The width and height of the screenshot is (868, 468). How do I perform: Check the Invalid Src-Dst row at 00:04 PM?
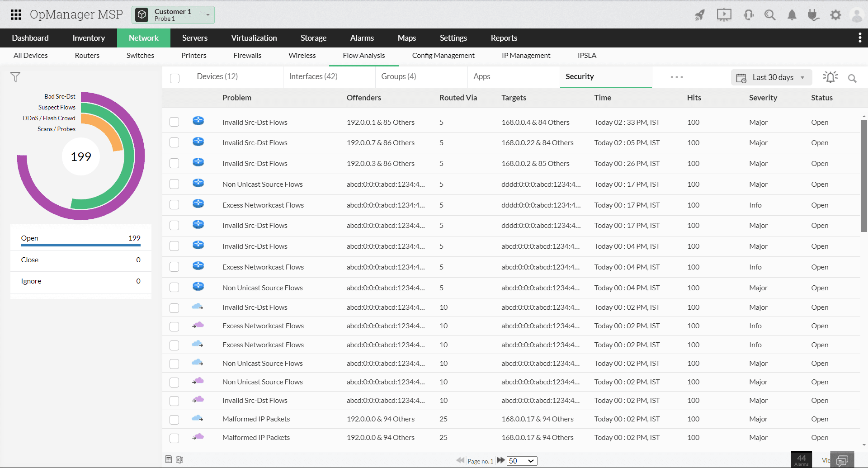click(175, 246)
